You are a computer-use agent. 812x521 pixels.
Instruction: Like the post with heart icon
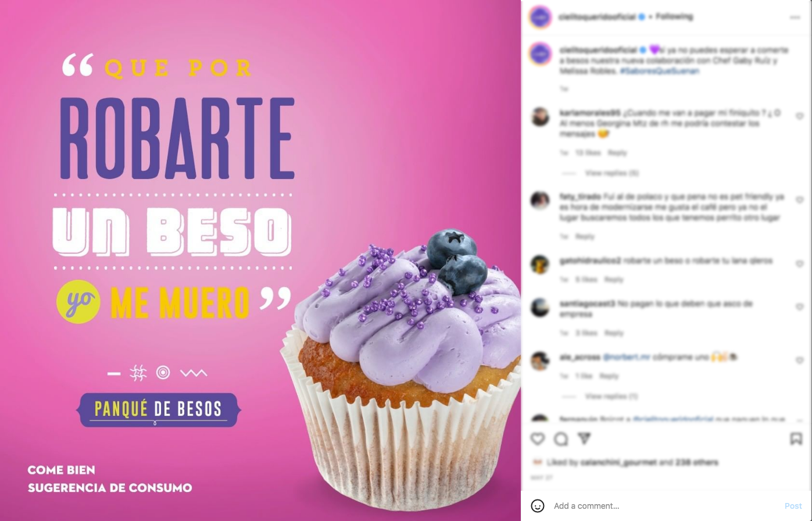pos(538,438)
